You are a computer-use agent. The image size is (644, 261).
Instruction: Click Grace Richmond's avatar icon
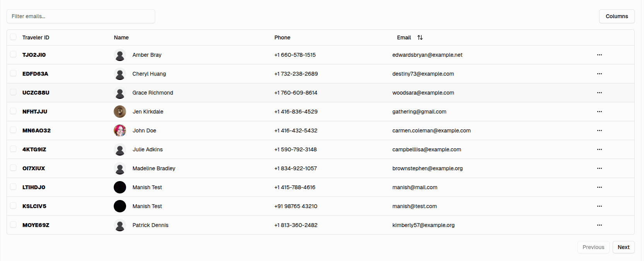pos(120,93)
